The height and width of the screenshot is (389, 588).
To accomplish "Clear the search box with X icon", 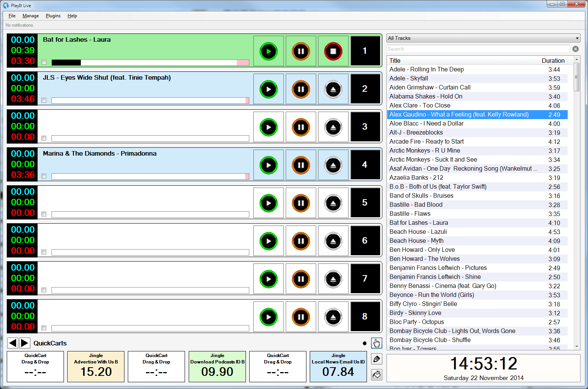I will coord(576,49).
